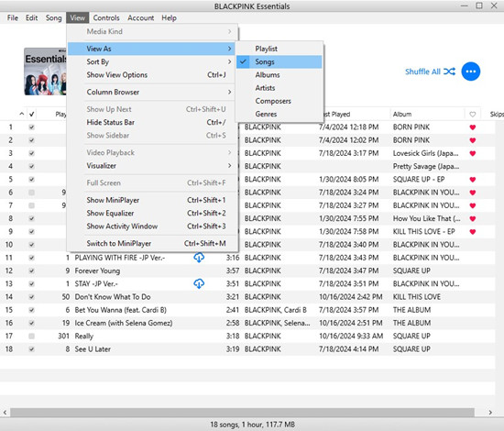Select Hide Status Bar
The height and width of the screenshot is (431, 504).
click(x=152, y=122)
